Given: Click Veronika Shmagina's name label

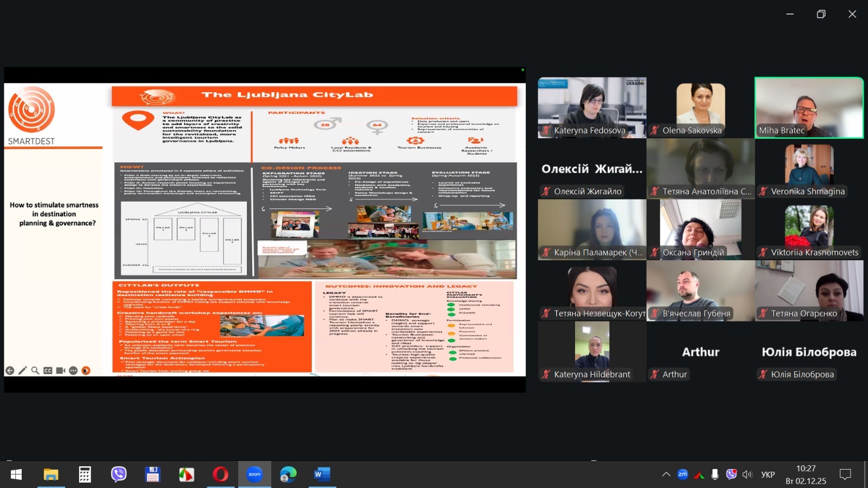Looking at the screenshot, I should tap(807, 191).
